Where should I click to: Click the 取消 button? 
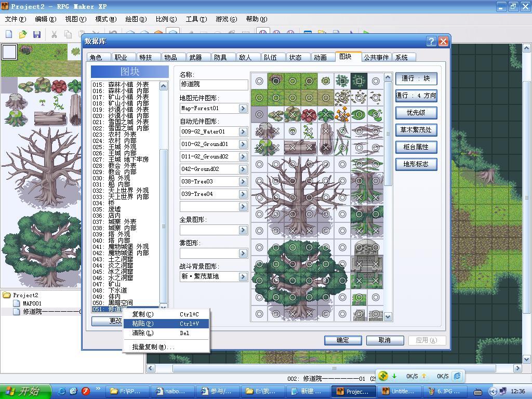click(x=385, y=340)
